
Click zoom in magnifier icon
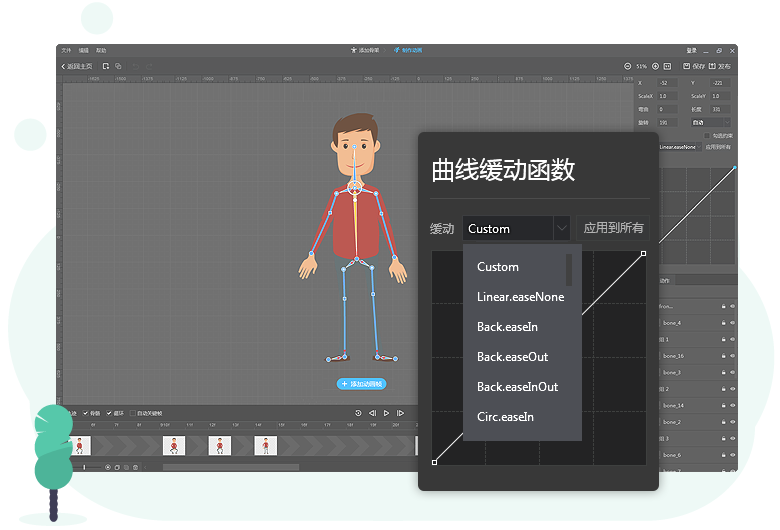coord(655,66)
